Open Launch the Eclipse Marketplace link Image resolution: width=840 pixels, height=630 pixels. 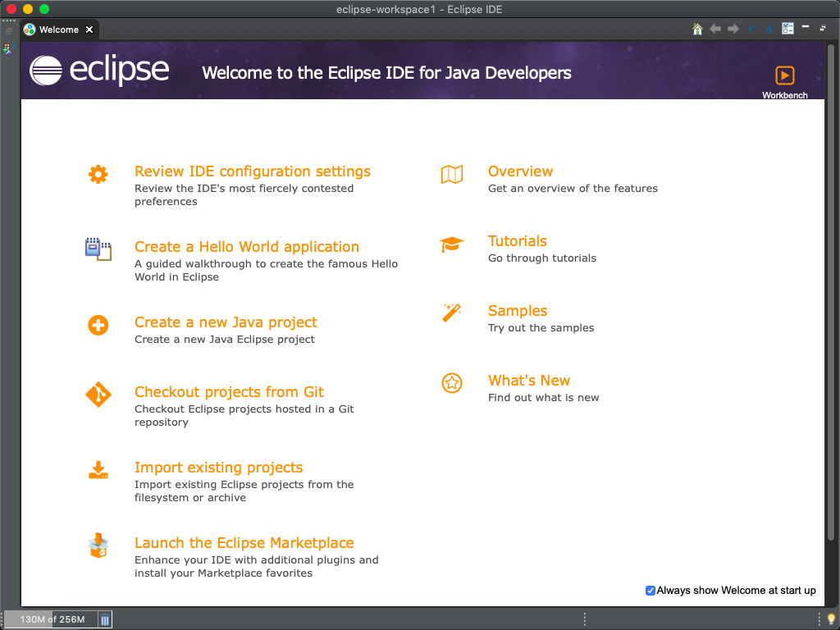click(244, 543)
